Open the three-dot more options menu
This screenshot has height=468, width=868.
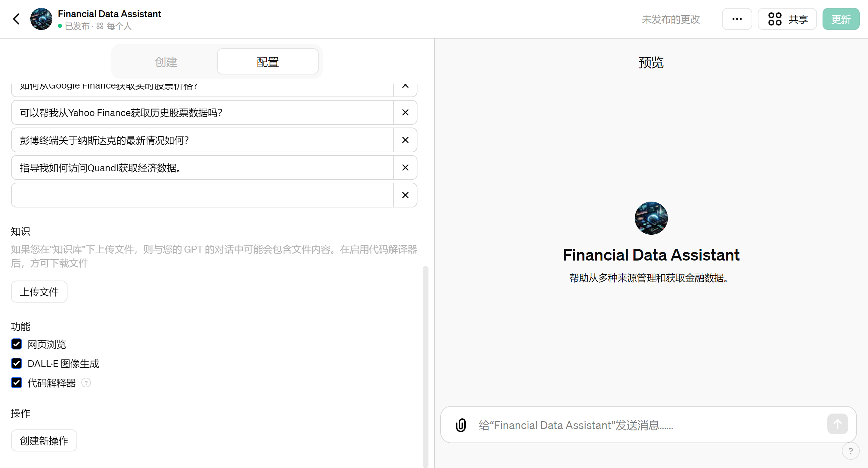tap(737, 19)
